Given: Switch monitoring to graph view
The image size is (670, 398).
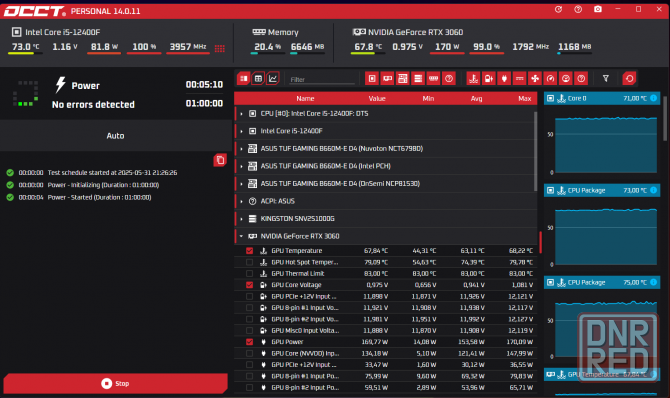Looking at the screenshot, I should (273, 79).
